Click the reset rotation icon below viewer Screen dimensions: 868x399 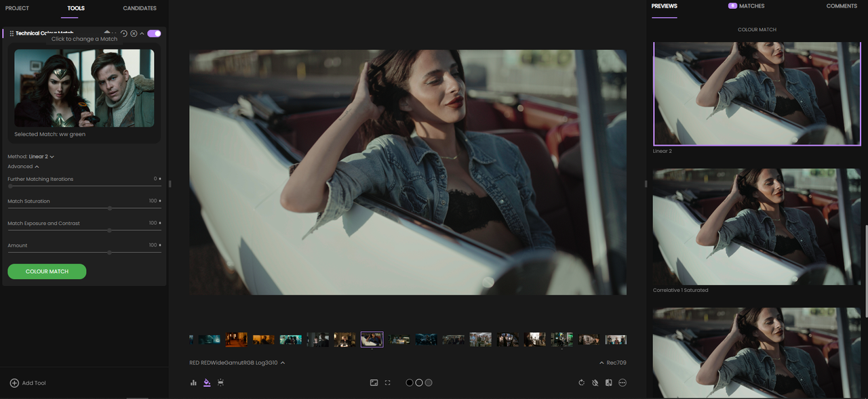581,383
